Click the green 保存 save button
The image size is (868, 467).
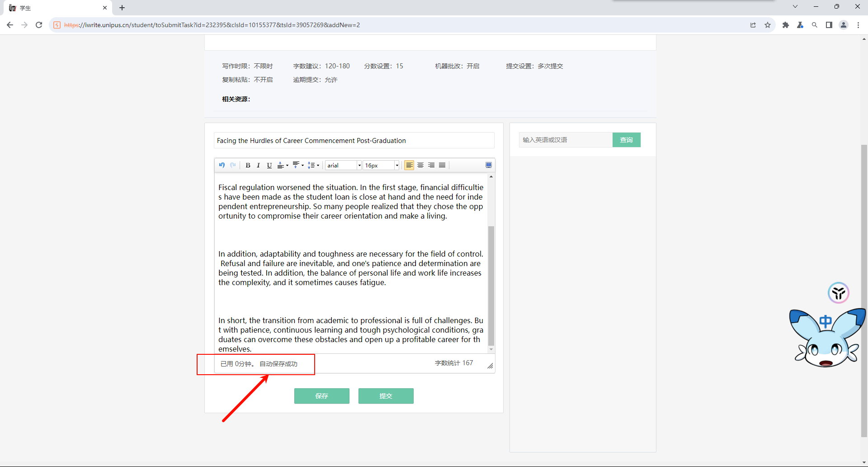(321, 396)
